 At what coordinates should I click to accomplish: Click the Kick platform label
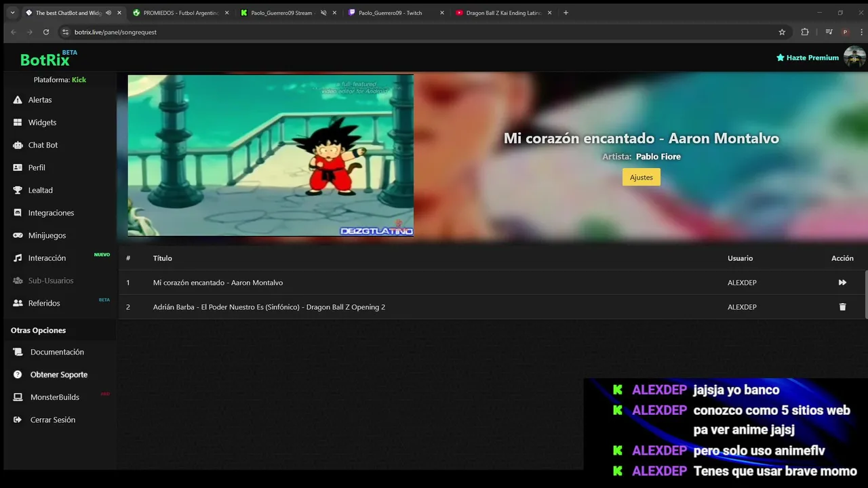click(79, 80)
